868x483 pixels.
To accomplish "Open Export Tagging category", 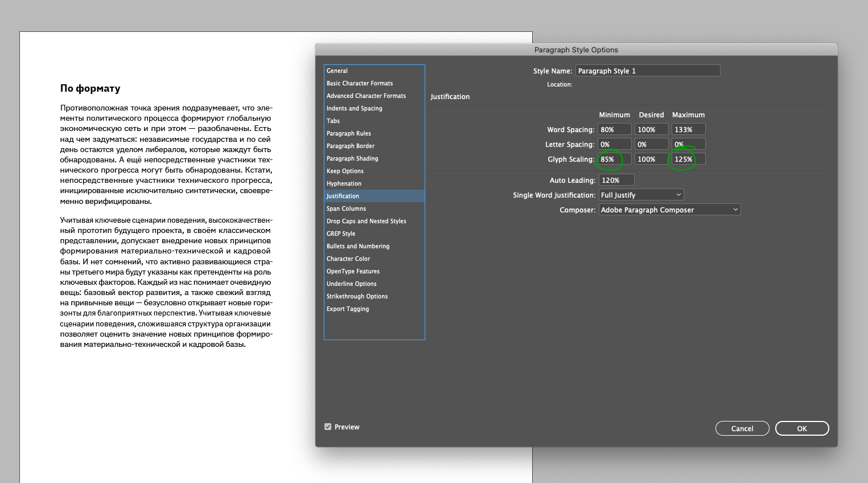I will 374,309.
